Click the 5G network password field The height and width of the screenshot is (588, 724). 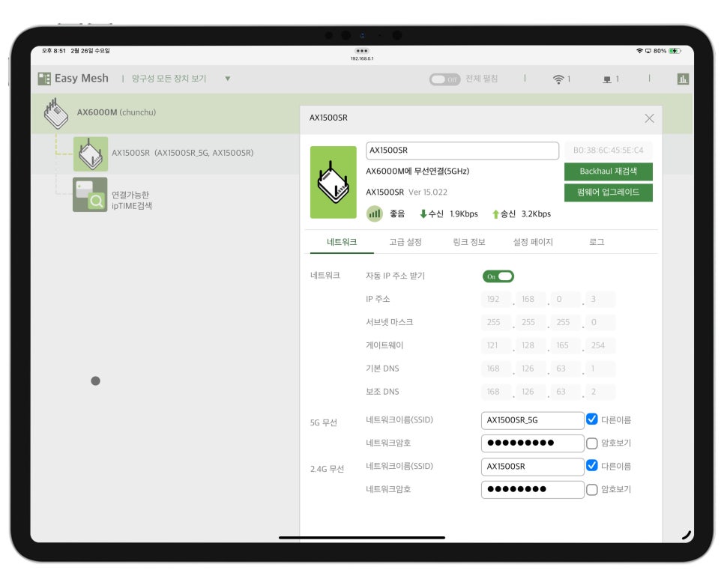532,443
